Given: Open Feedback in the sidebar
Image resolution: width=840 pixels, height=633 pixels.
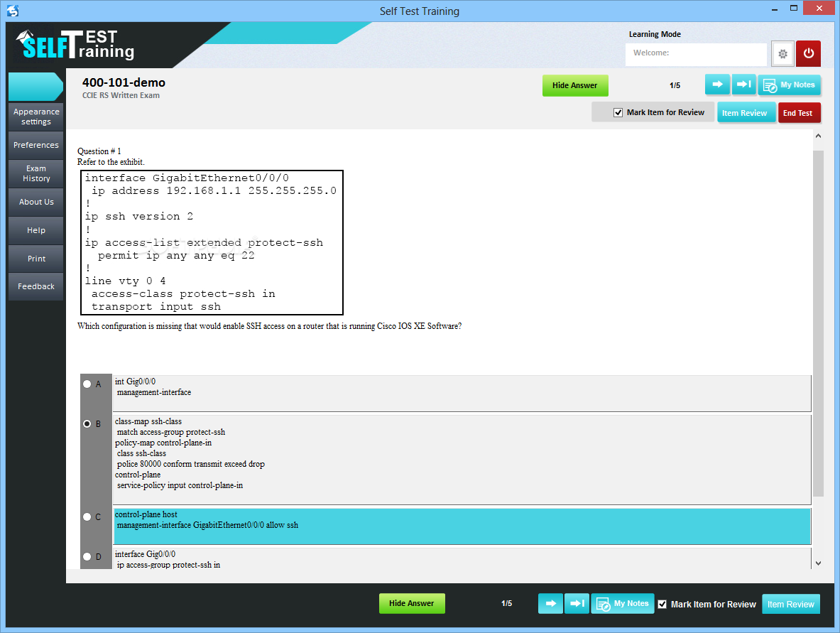Looking at the screenshot, I should (x=36, y=286).
